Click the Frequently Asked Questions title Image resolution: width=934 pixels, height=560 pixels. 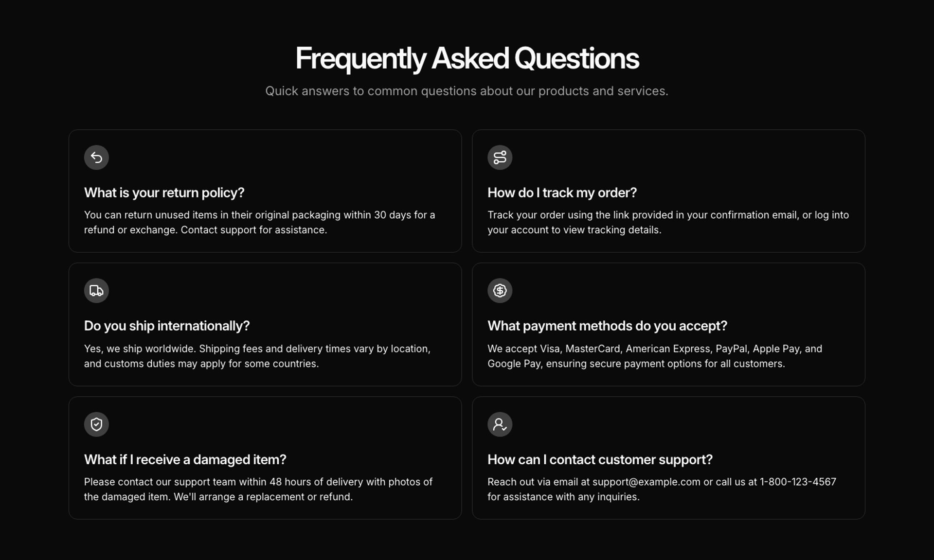467,58
